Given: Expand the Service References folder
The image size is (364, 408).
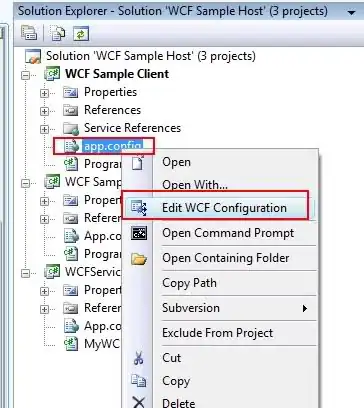Looking at the screenshot, I should (x=44, y=129).
